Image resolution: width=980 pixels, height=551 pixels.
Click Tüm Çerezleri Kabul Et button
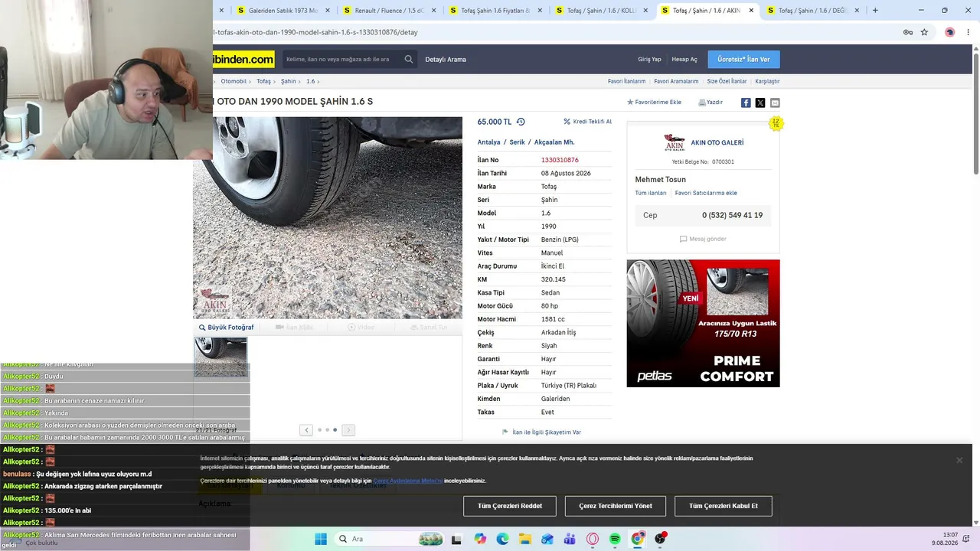[724, 506]
